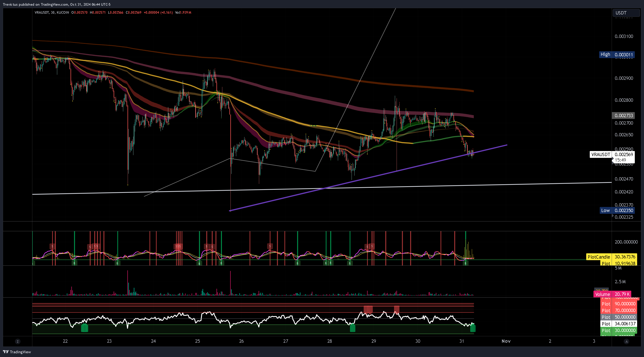Click the 2.5 M volume scale tick
The width and height of the screenshot is (644, 357).
pyautogui.click(x=620, y=282)
